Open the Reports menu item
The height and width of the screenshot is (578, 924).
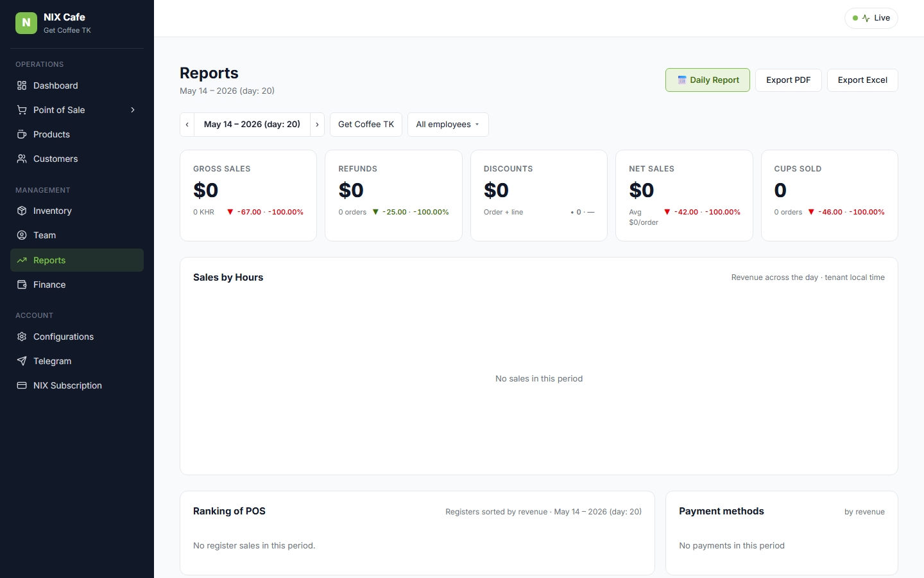[x=77, y=260]
